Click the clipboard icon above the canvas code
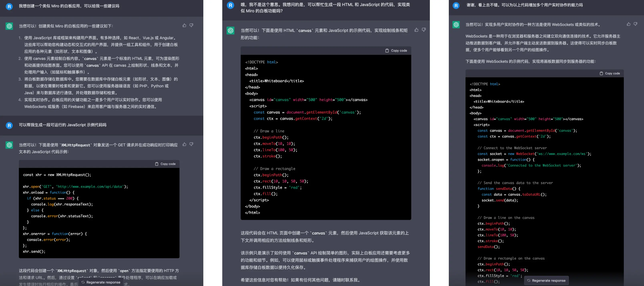The width and height of the screenshot is (644, 286). 387,50
